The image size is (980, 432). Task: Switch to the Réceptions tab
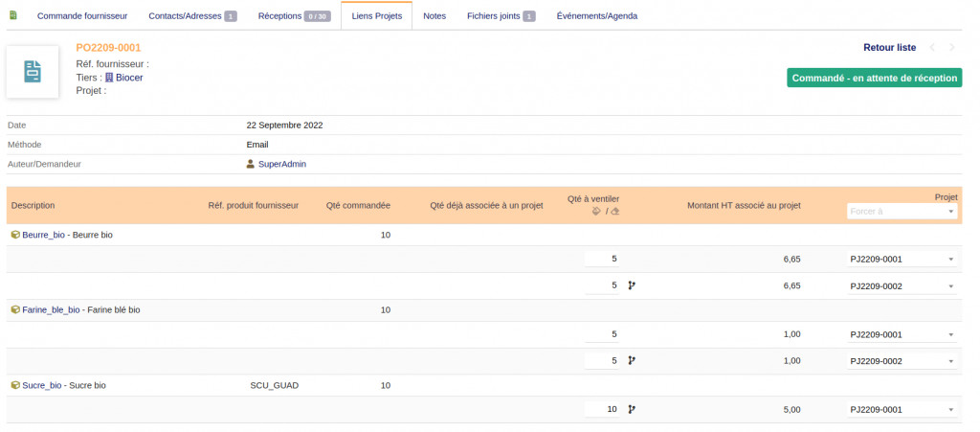click(x=294, y=16)
